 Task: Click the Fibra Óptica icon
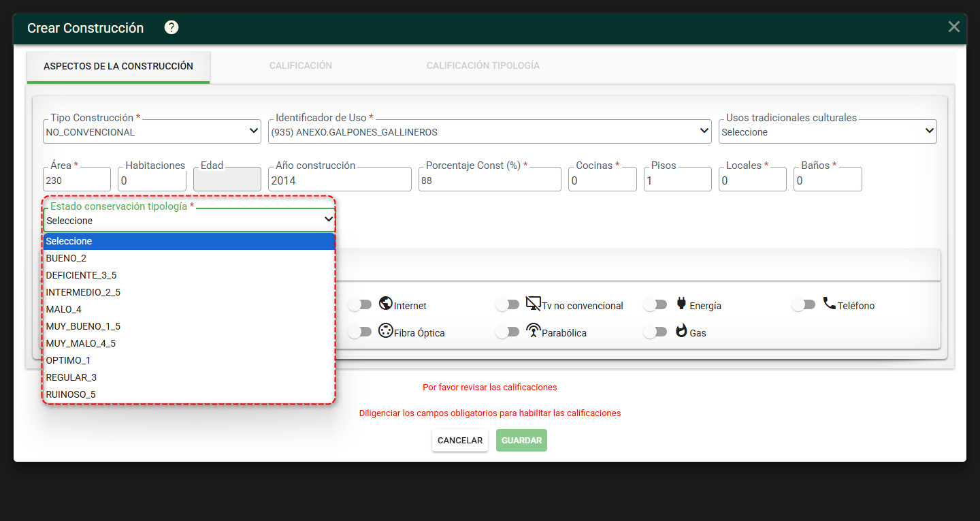[x=386, y=331]
